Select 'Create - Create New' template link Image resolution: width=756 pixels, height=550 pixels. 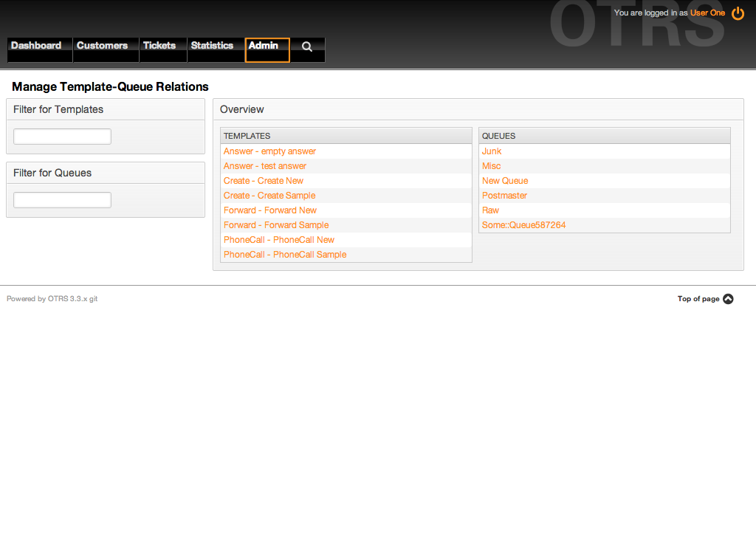[264, 181]
